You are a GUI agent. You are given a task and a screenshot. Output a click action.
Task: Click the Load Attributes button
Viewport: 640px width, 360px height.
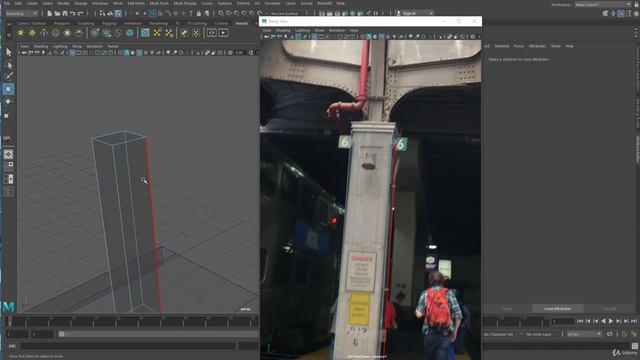(x=558, y=309)
